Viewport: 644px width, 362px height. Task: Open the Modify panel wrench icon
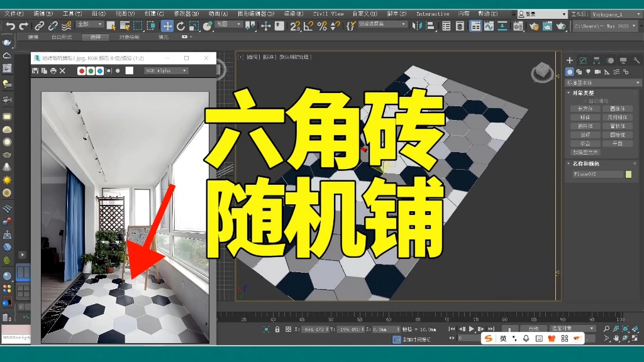point(638,60)
